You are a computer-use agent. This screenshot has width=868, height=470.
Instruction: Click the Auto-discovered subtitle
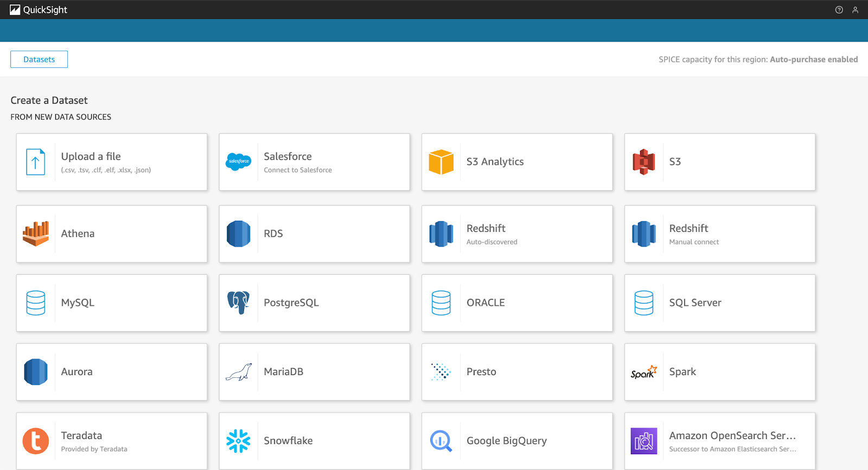[492, 242]
